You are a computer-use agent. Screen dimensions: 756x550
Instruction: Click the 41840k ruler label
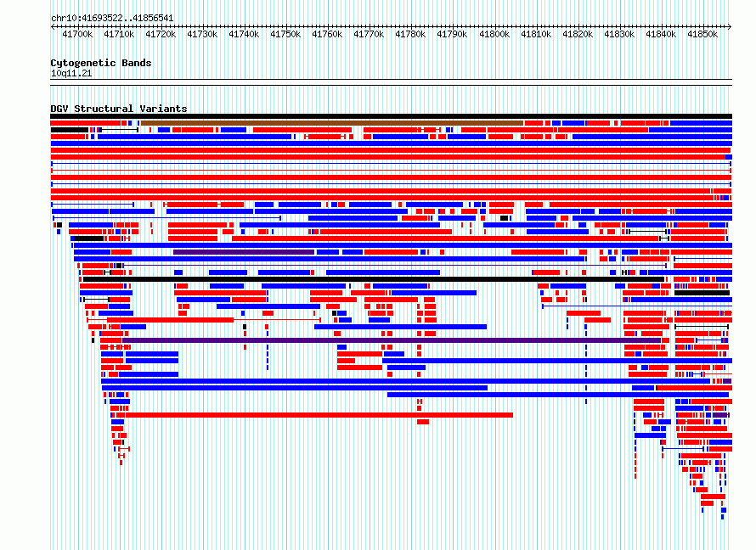[x=661, y=34]
